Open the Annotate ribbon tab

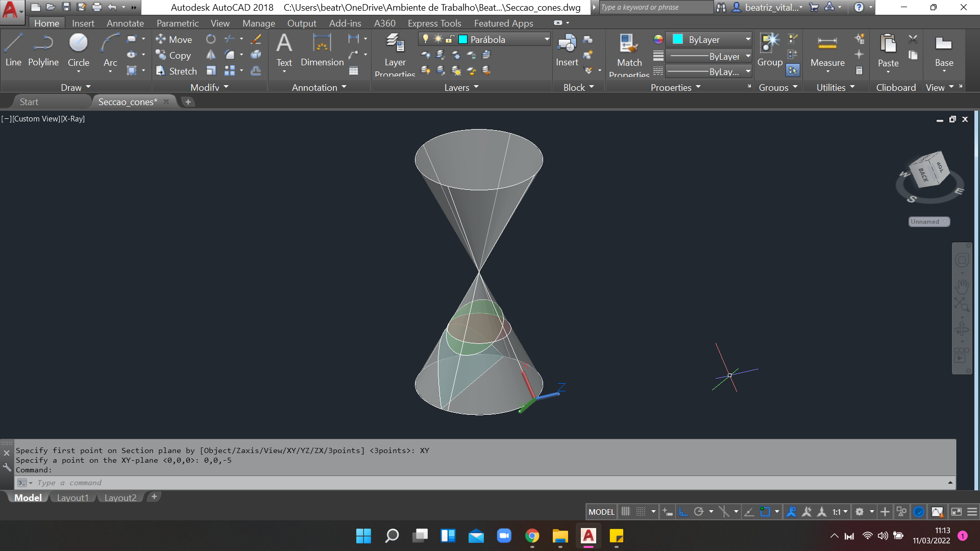pyautogui.click(x=125, y=23)
